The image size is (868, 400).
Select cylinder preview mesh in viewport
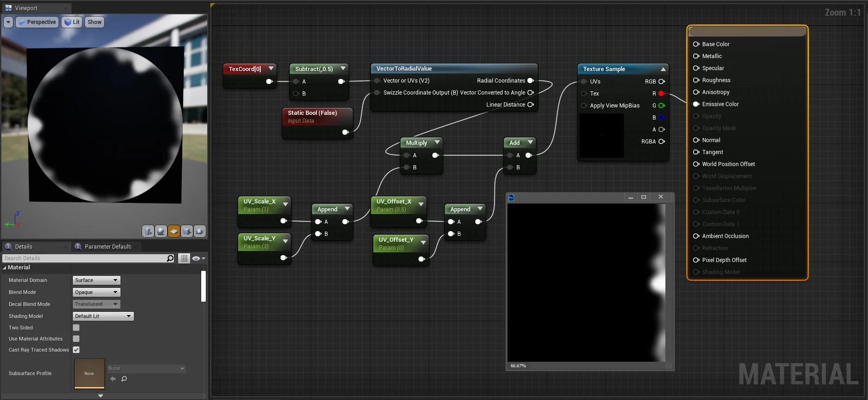pos(148,231)
